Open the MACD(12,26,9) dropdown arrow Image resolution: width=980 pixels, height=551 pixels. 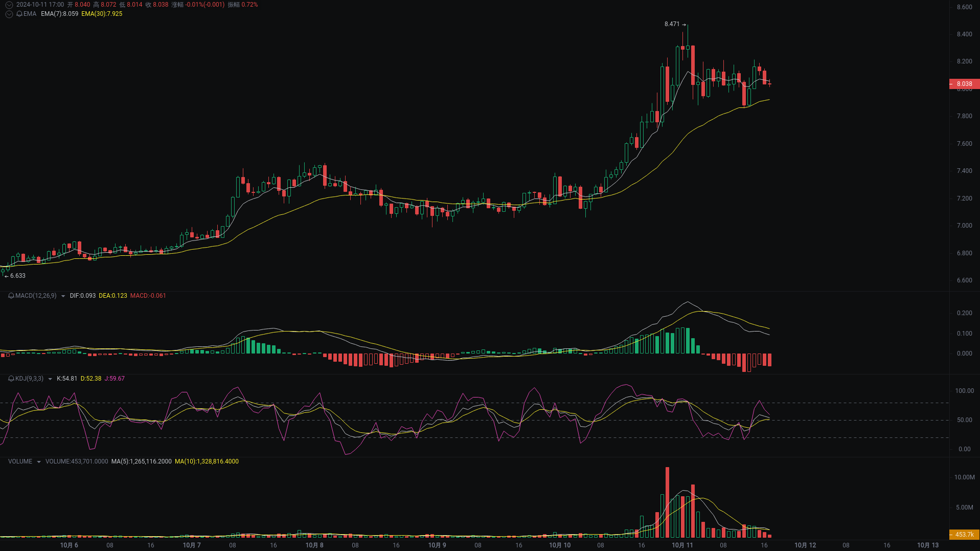[63, 296]
